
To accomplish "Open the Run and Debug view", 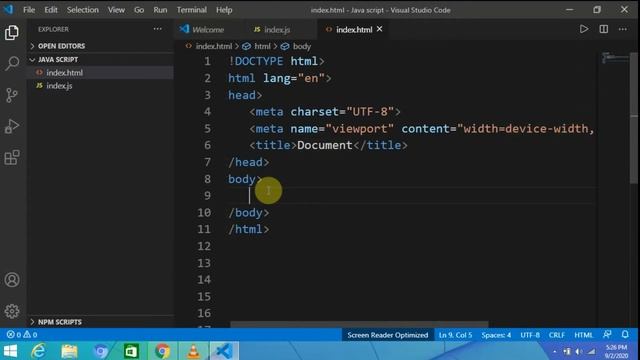I will [12, 126].
